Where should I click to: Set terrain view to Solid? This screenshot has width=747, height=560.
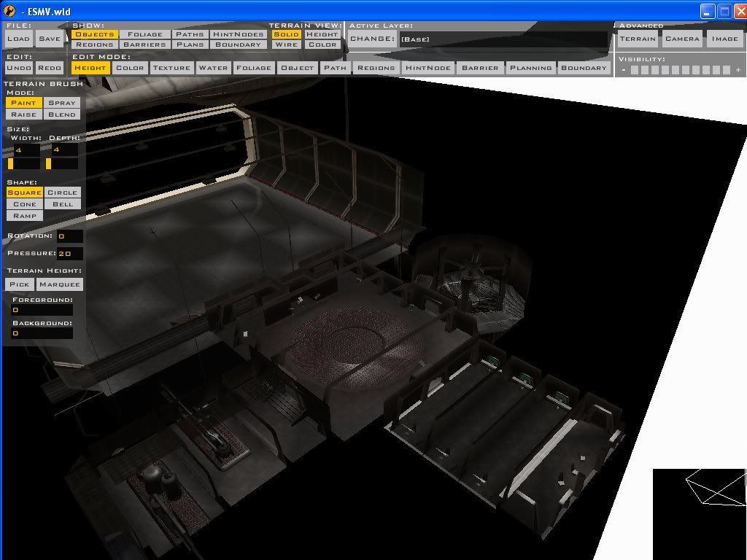[286, 34]
